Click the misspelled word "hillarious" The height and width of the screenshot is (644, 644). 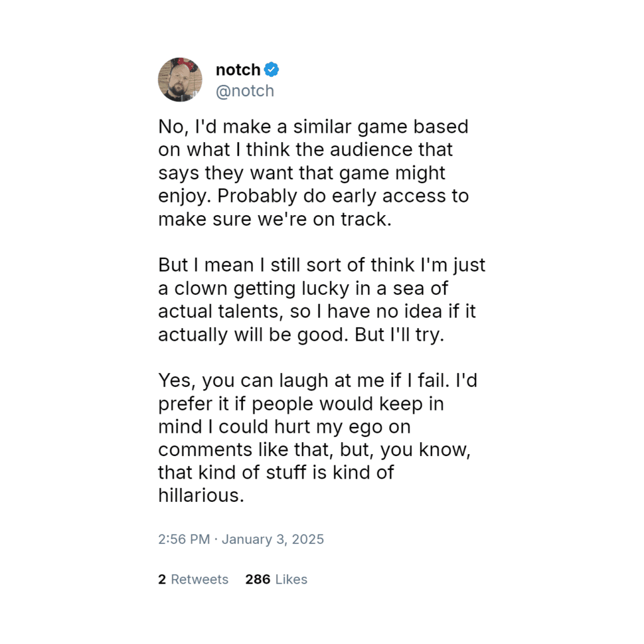click(201, 496)
